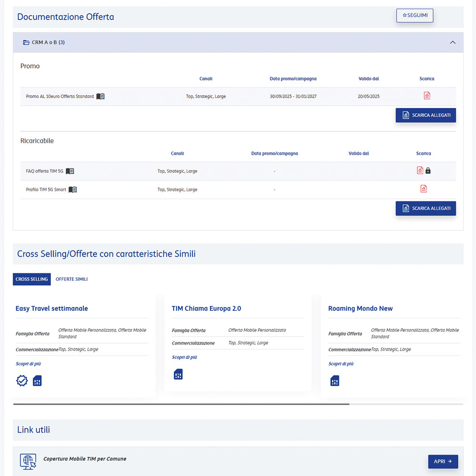
Task: Open book icon beside Promo AL 10euro
Action: point(100,97)
